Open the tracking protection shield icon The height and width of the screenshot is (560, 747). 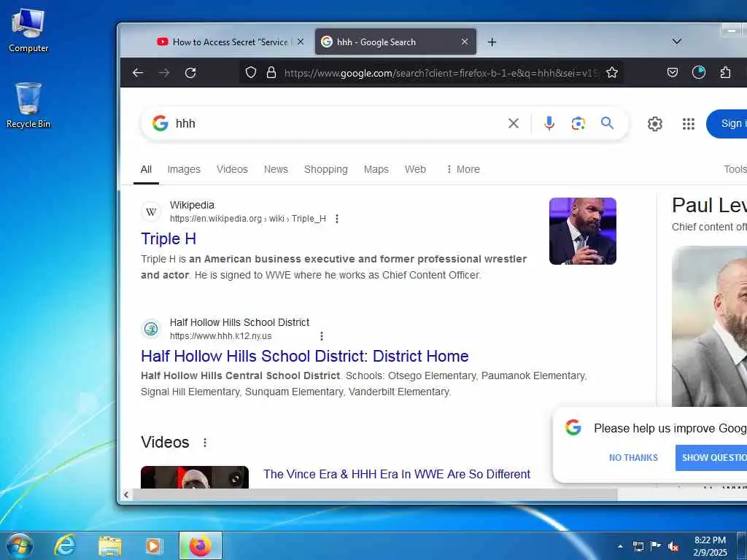pos(251,72)
